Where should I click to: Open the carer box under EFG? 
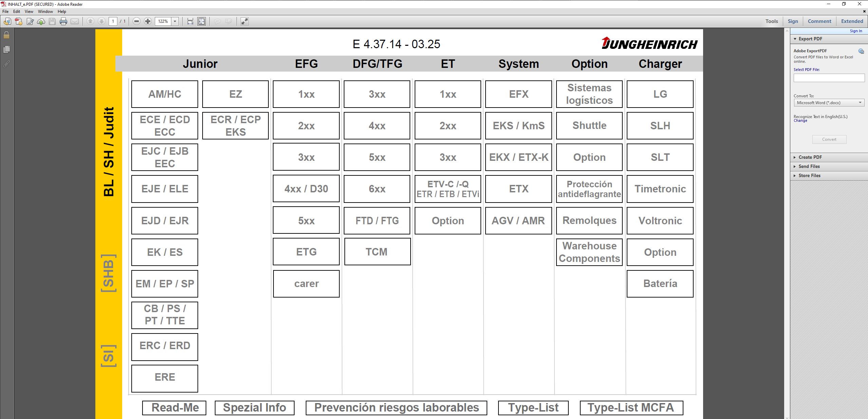pyautogui.click(x=306, y=284)
